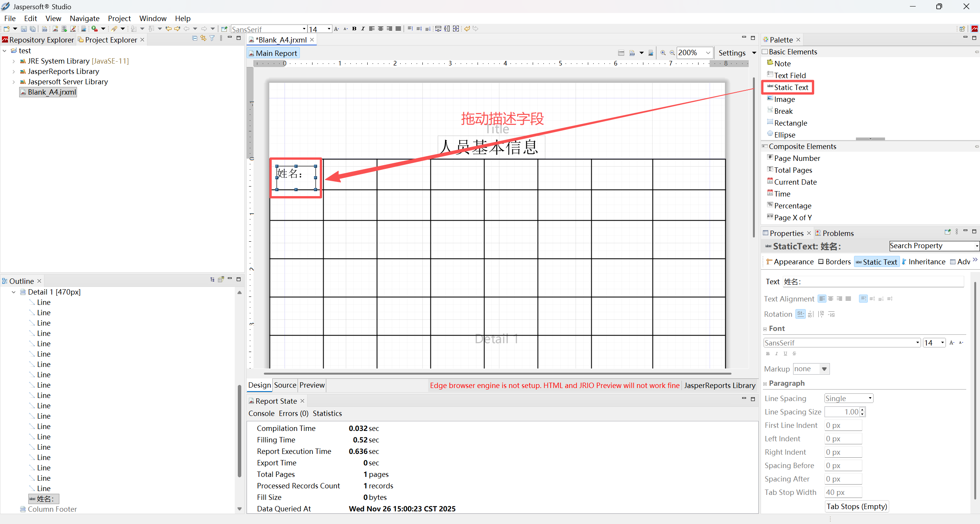This screenshot has height=524, width=980.
Task: Click the horizontal scrollbar under design canvas
Action: pos(497,373)
